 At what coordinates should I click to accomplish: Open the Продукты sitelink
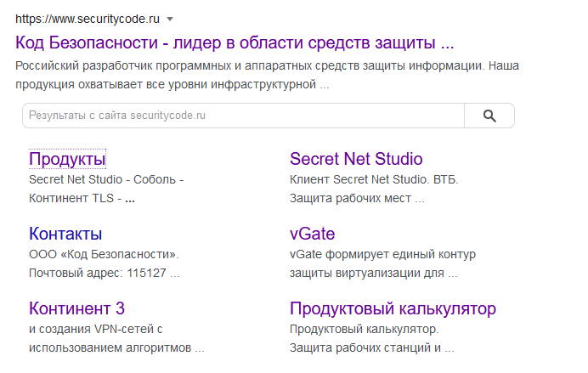pos(67,159)
